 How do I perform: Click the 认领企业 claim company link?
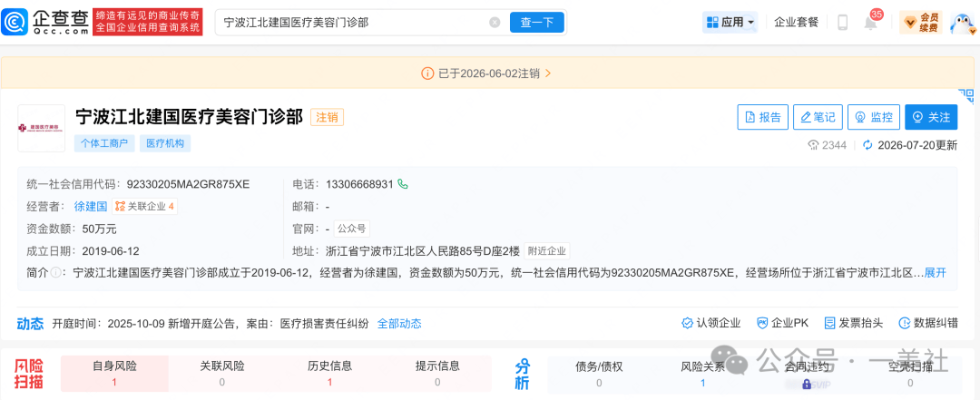coord(710,323)
